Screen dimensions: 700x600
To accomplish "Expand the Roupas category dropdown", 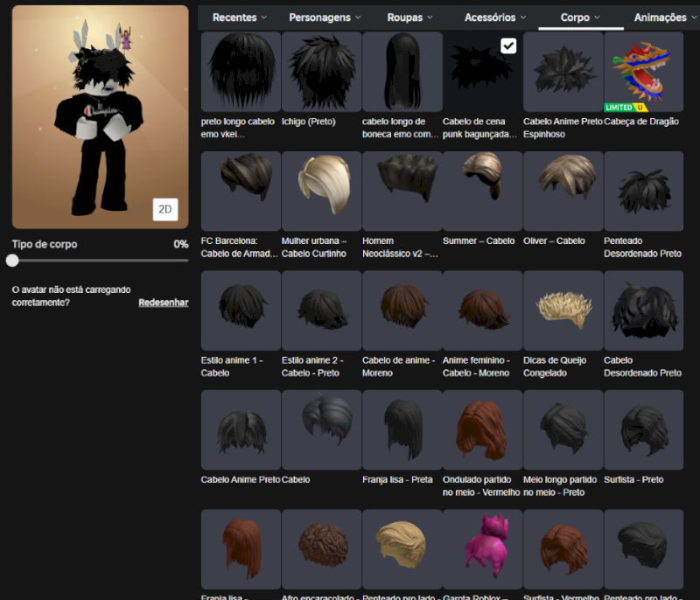I will click(410, 17).
